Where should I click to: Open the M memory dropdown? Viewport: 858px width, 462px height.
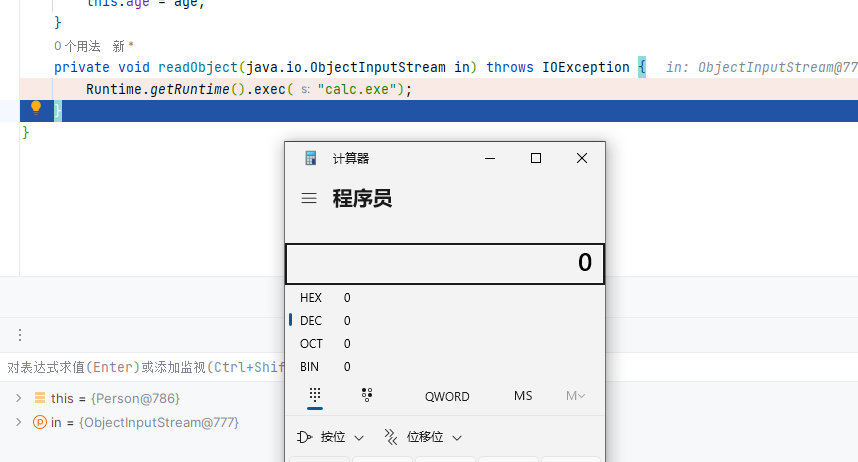(x=575, y=396)
